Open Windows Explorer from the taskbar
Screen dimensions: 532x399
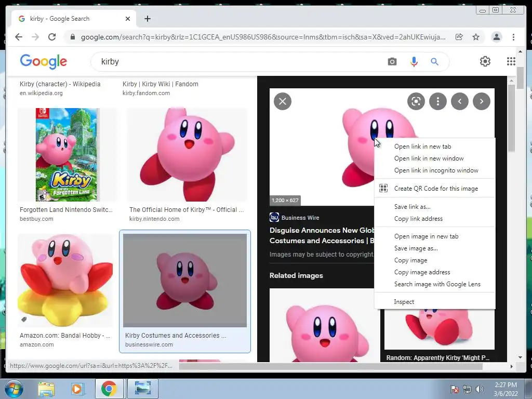point(46,389)
